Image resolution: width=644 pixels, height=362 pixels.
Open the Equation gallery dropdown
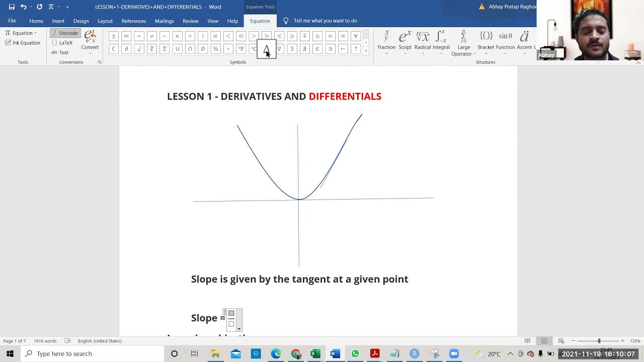[x=21, y=33]
